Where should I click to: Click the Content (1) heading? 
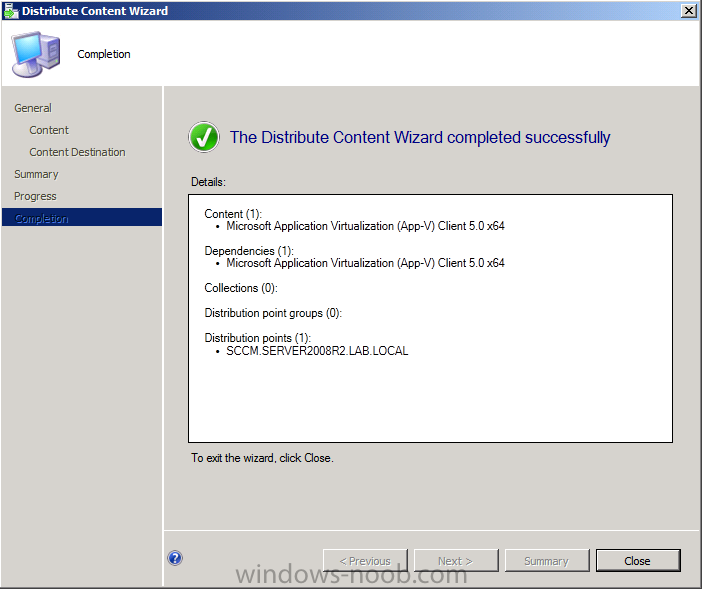coord(233,213)
